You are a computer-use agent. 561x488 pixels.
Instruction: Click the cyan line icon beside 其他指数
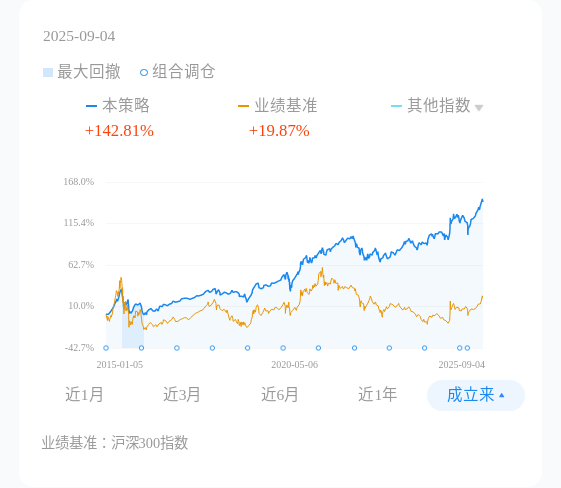396,106
